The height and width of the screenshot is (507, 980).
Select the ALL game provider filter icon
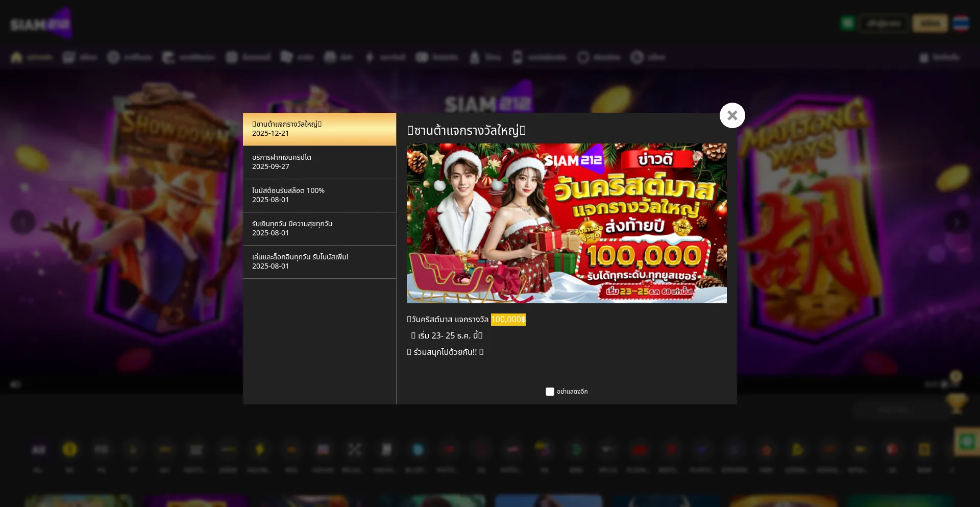click(x=38, y=450)
